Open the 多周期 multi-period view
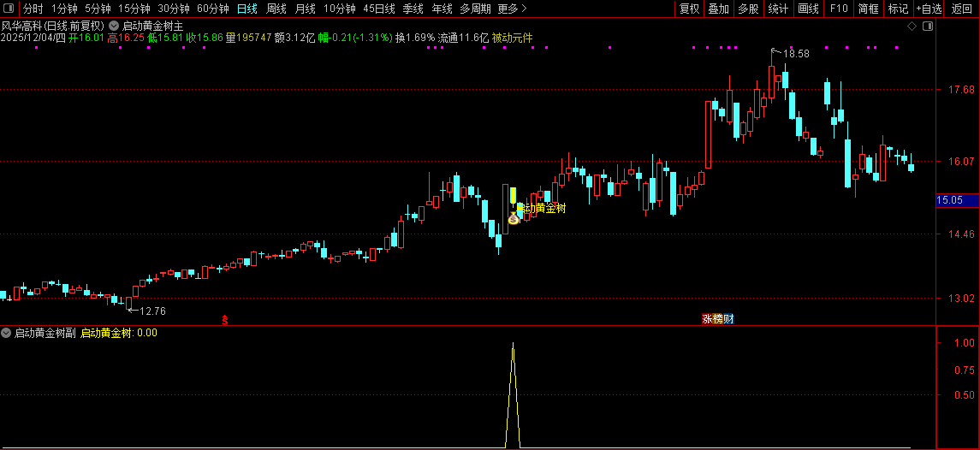Screen dimensions: 980x450 475,9
